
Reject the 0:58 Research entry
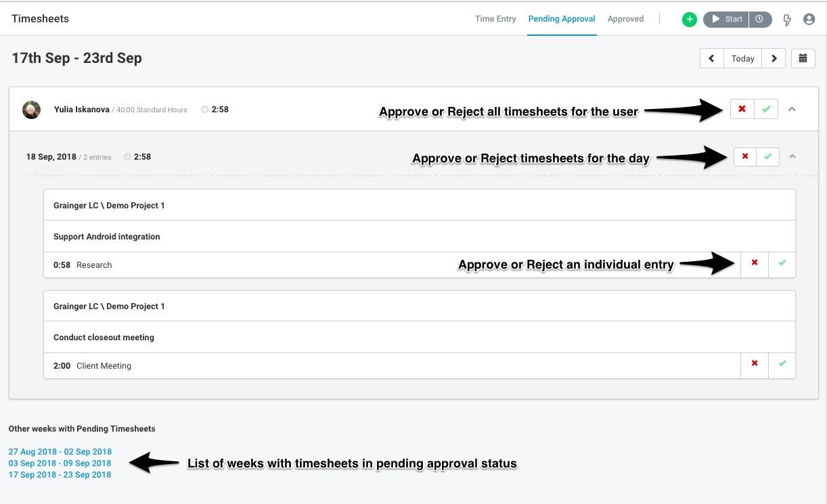point(755,263)
